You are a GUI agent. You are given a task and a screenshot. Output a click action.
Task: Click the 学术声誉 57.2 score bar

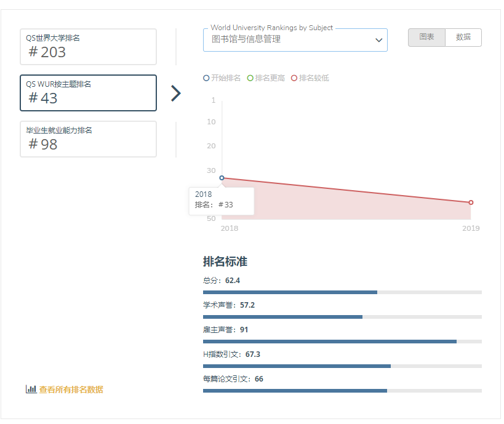click(x=342, y=317)
